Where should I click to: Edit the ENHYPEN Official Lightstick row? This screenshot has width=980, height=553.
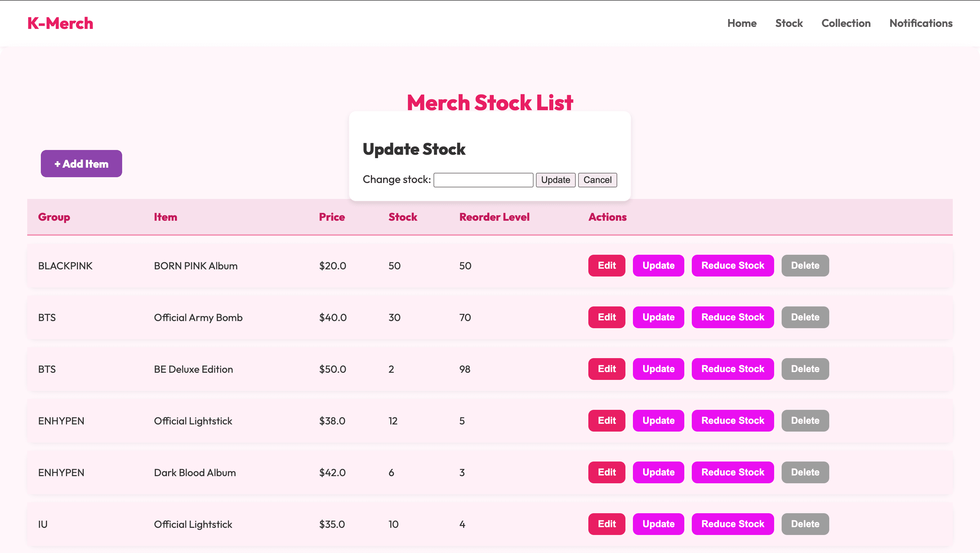[x=606, y=421]
